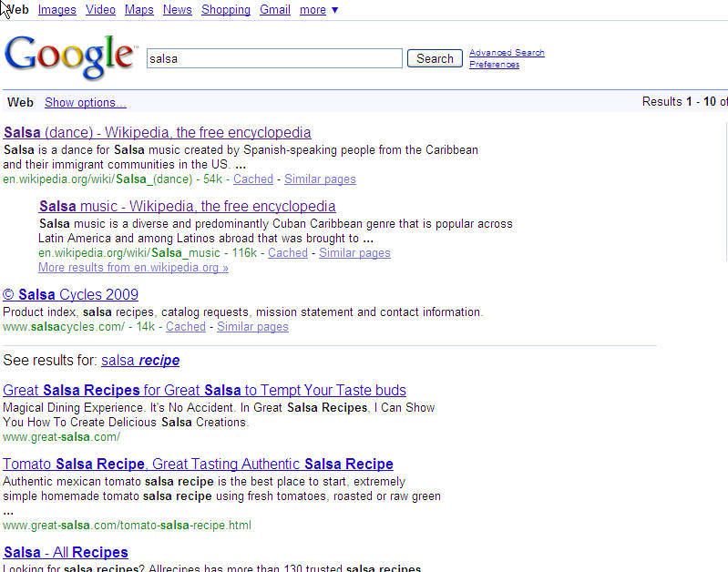Screen dimensions: 728x572
Task: Expand 'Show options...' link
Action: [x=86, y=102]
